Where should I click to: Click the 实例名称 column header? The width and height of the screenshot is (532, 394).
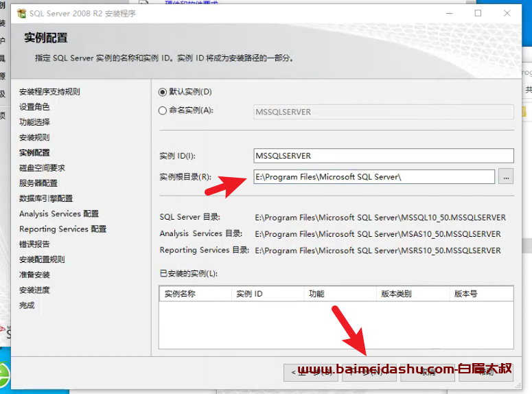pyautogui.click(x=196, y=294)
